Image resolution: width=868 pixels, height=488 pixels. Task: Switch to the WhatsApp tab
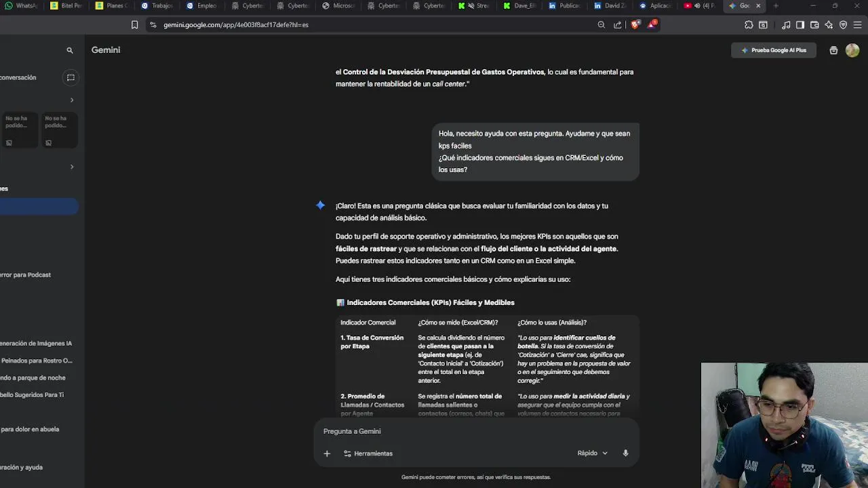(22, 5)
